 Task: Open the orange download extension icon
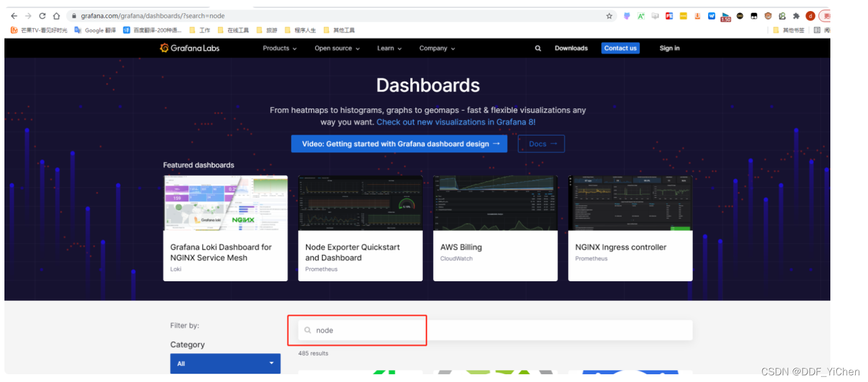pyautogui.click(x=697, y=16)
